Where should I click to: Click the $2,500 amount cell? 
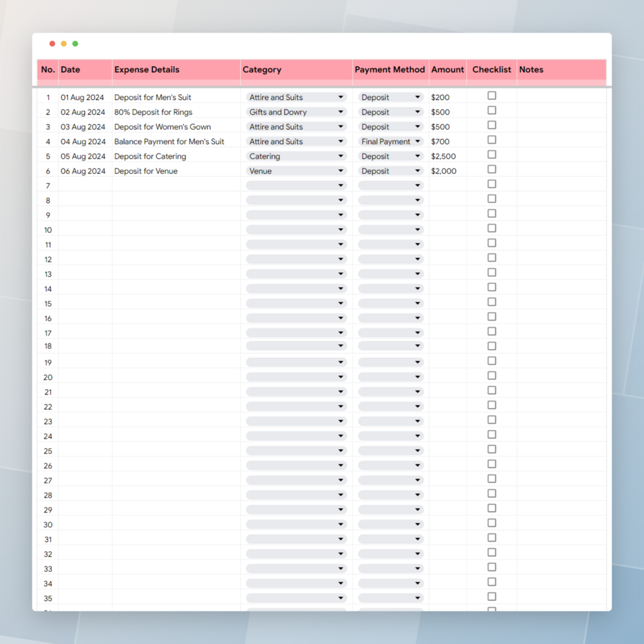pos(448,156)
